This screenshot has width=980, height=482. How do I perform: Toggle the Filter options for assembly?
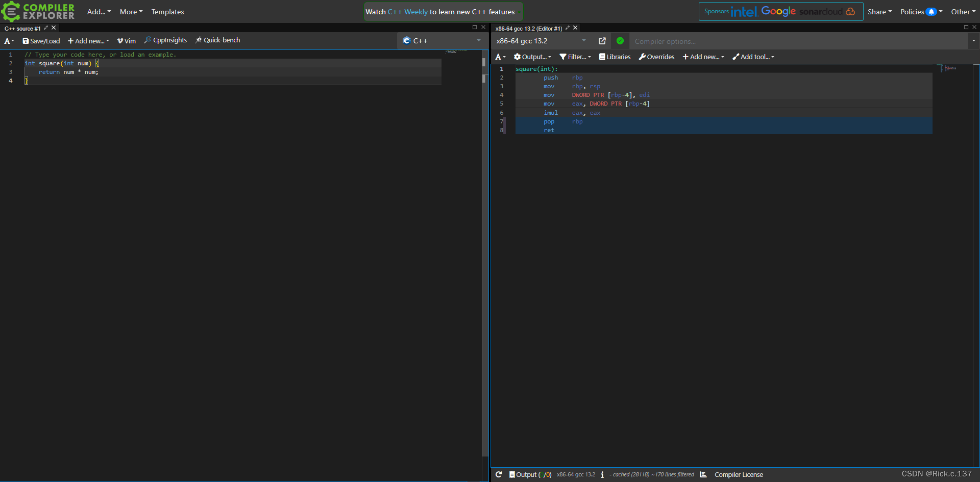[575, 57]
